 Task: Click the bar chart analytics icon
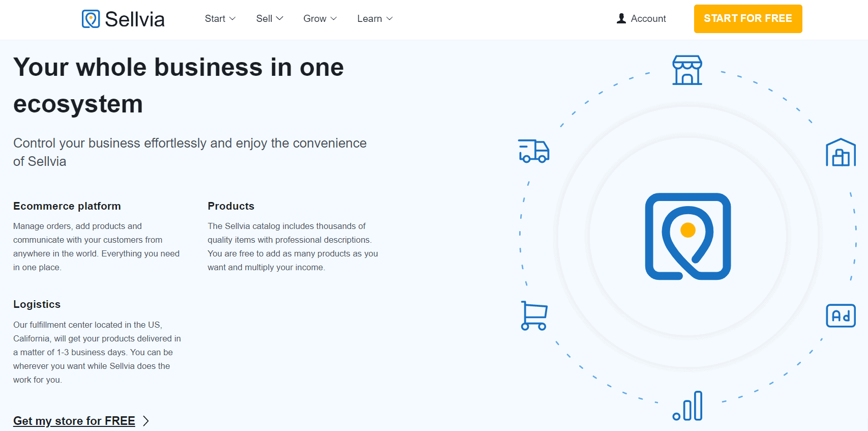[687, 406]
